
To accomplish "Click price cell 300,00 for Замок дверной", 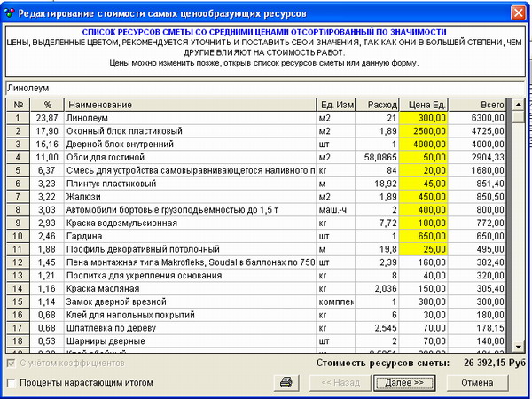I will point(424,302).
